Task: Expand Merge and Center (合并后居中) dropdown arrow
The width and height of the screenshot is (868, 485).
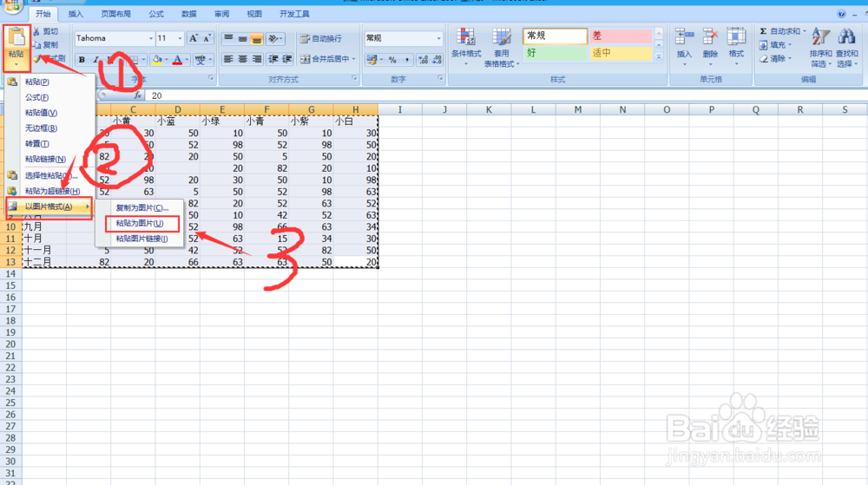Action: click(354, 59)
